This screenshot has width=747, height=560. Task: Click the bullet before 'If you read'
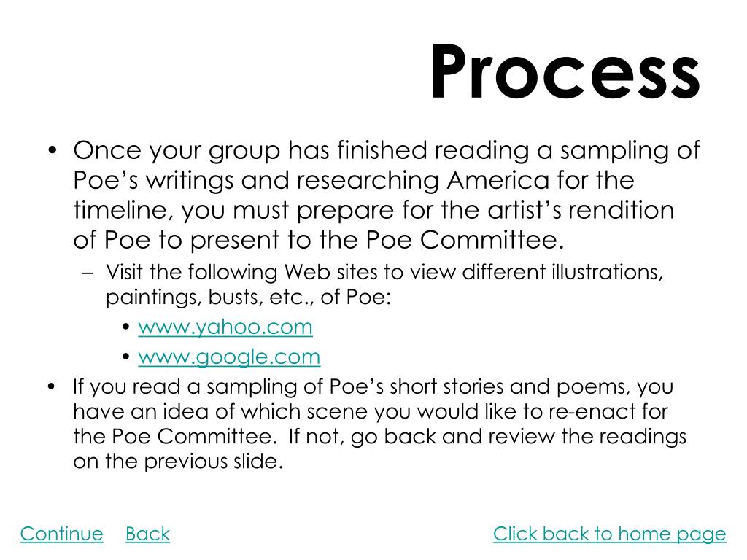coord(52,386)
